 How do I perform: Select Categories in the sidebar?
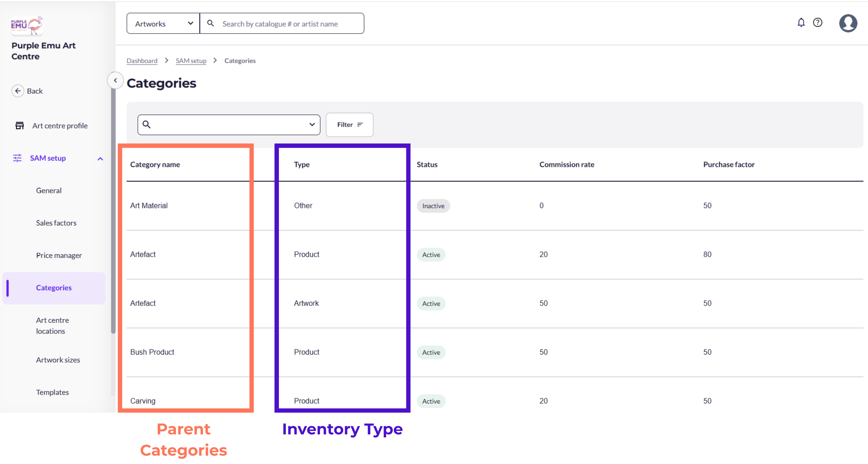click(54, 288)
